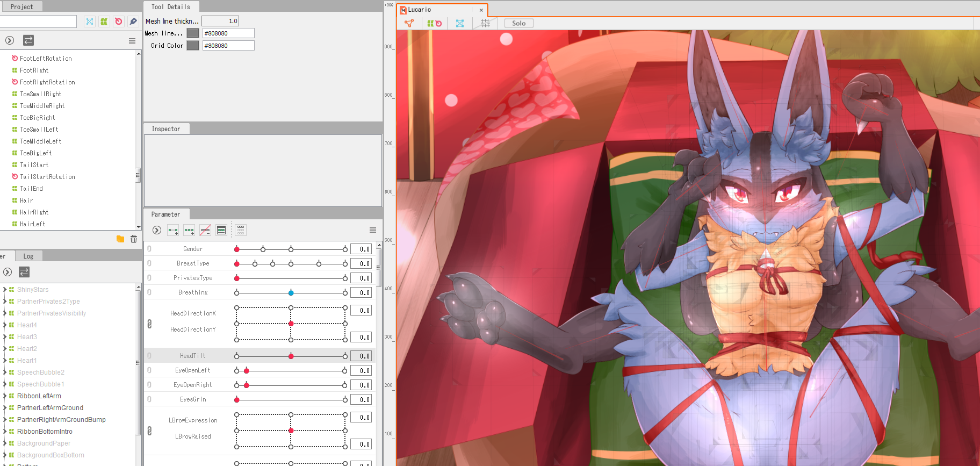Select the TailStartRotation deformer item

click(x=47, y=177)
